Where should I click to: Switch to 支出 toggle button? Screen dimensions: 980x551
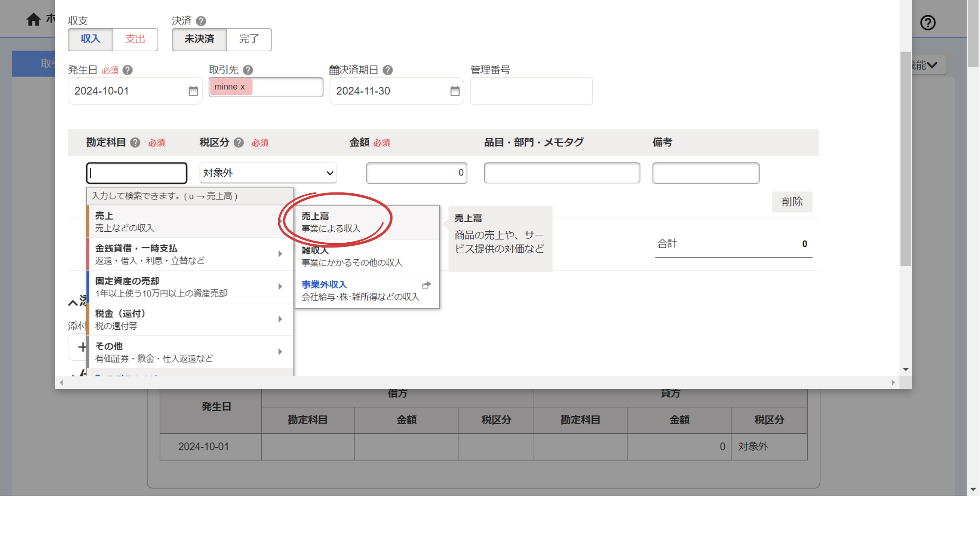point(135,39)
